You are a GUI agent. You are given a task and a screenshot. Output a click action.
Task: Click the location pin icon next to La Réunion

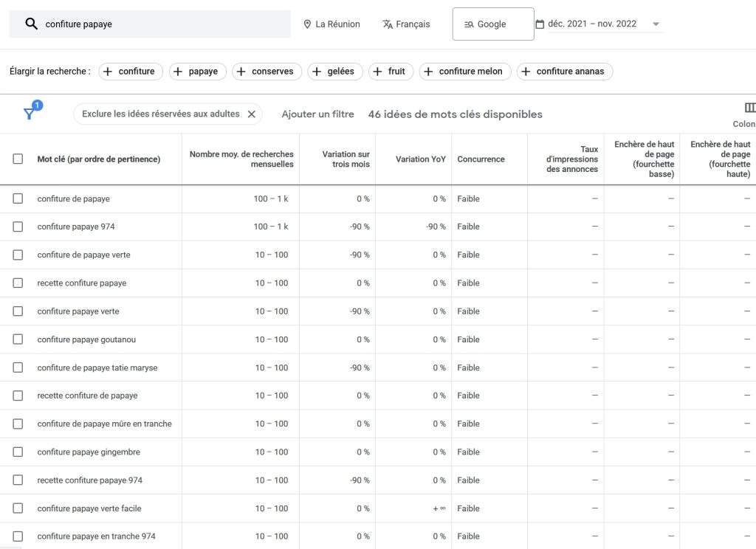307,24
